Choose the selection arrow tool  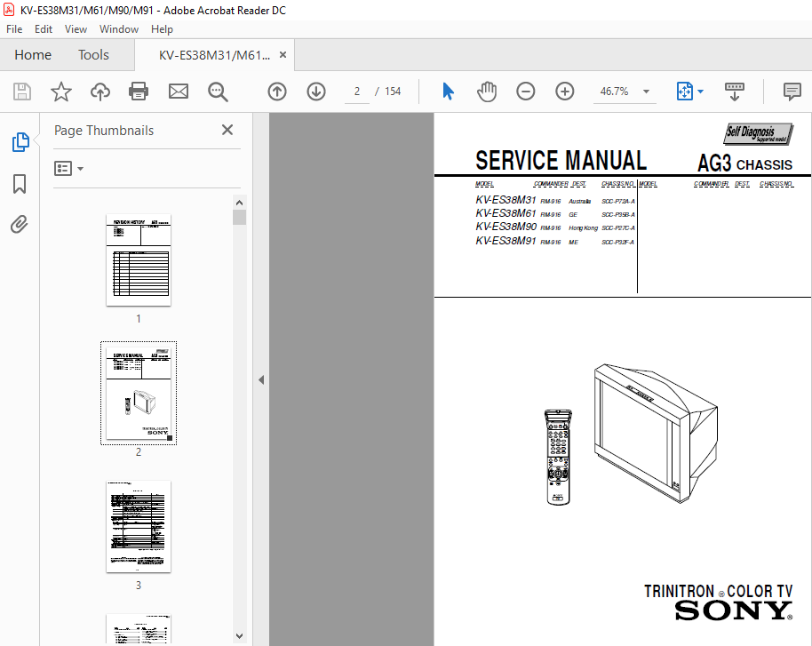point(448,92)
